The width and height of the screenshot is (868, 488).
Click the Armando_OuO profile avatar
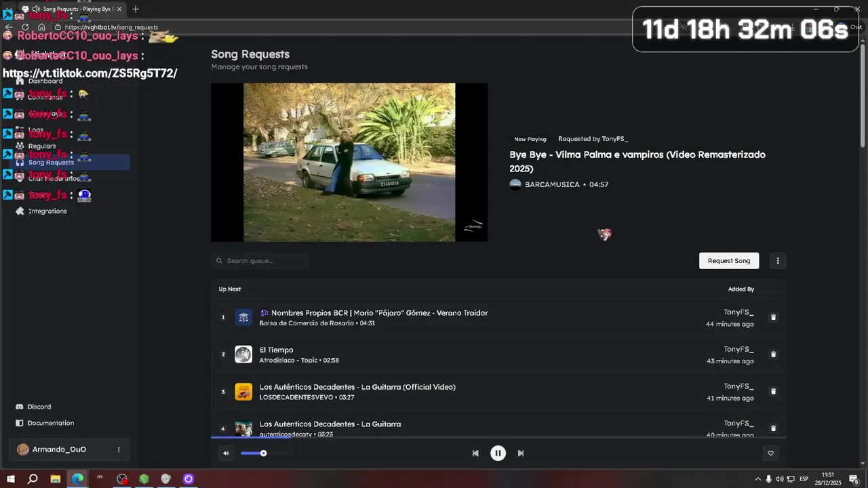23,449
